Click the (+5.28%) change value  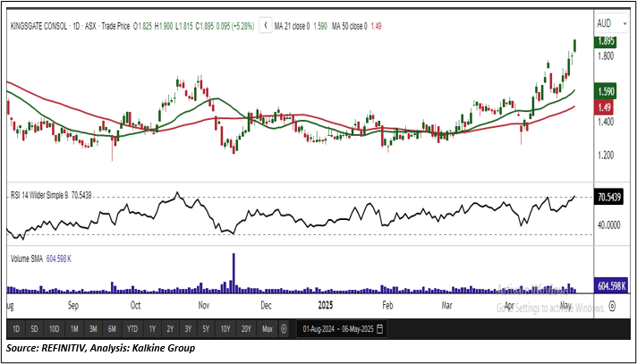[242, 26]
